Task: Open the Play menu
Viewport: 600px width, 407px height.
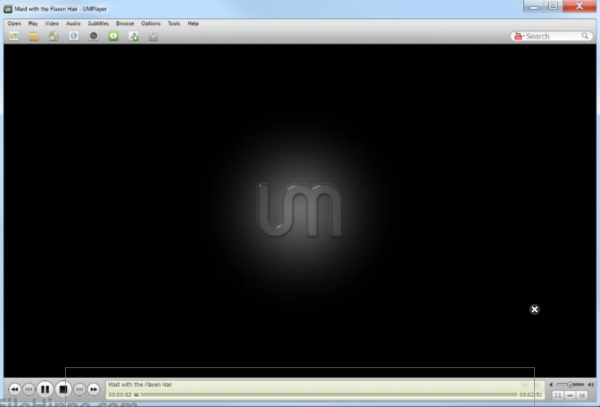Action: 33,23
